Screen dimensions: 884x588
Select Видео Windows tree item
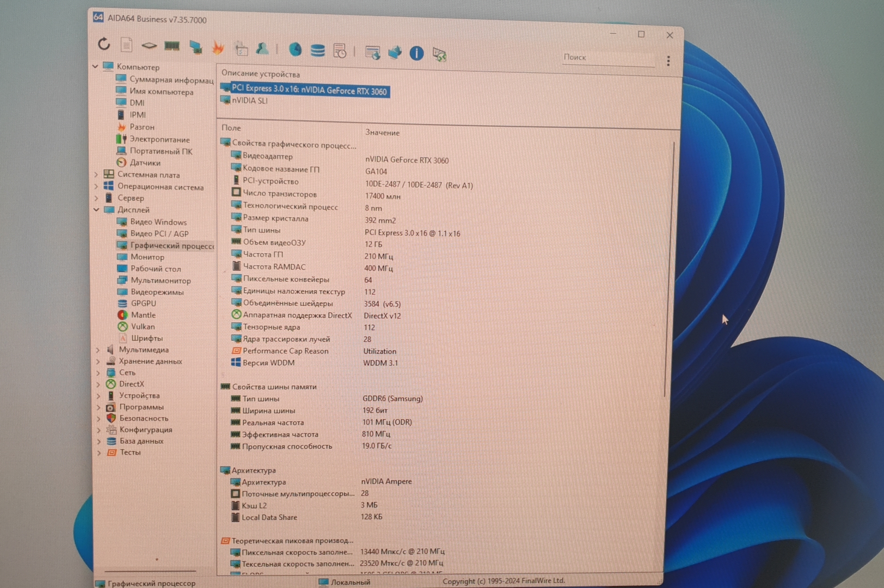(x=152, y=222)
